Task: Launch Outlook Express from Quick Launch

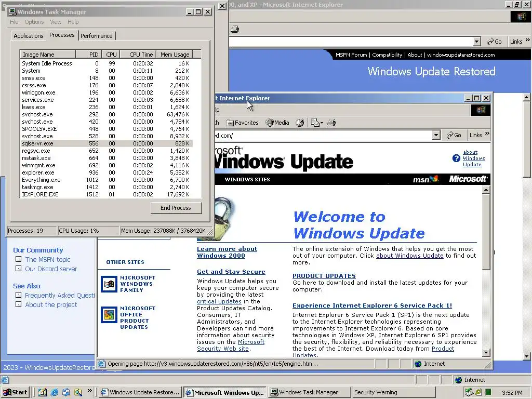Action: pyautogui.click(x=66, y=392)
